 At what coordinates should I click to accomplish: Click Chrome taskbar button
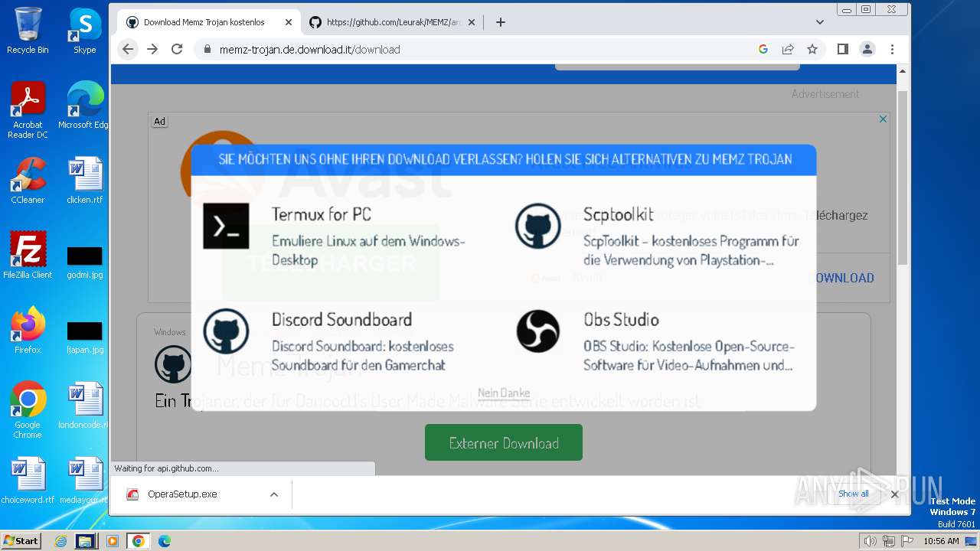[x=139, y=541]
